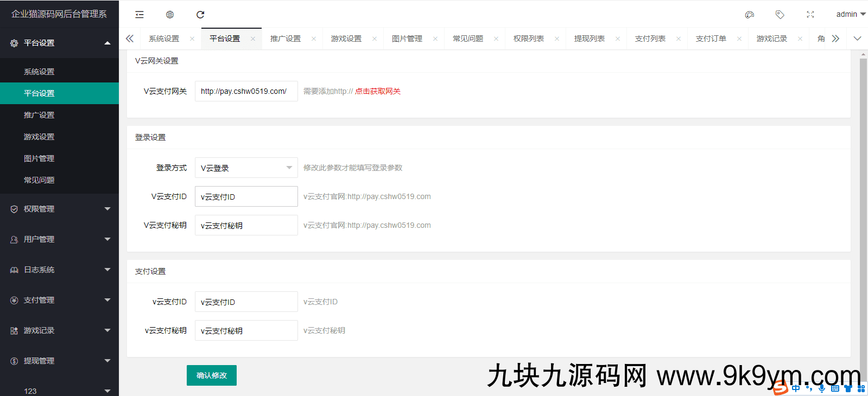
Task: Toggle fullscreen with the expand icon
Action: [x=810, y=15]
